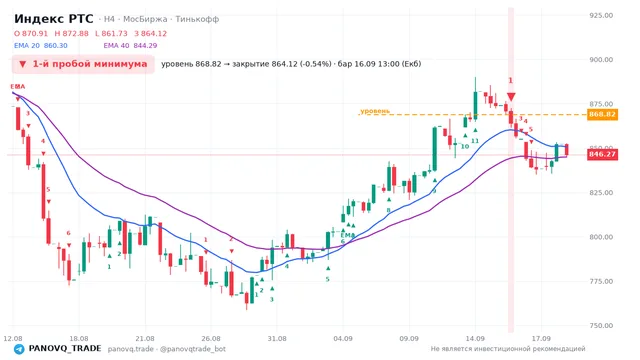Click the 875.00 price axis label
The image size is (640, 360).
click(x=601, y=104)
